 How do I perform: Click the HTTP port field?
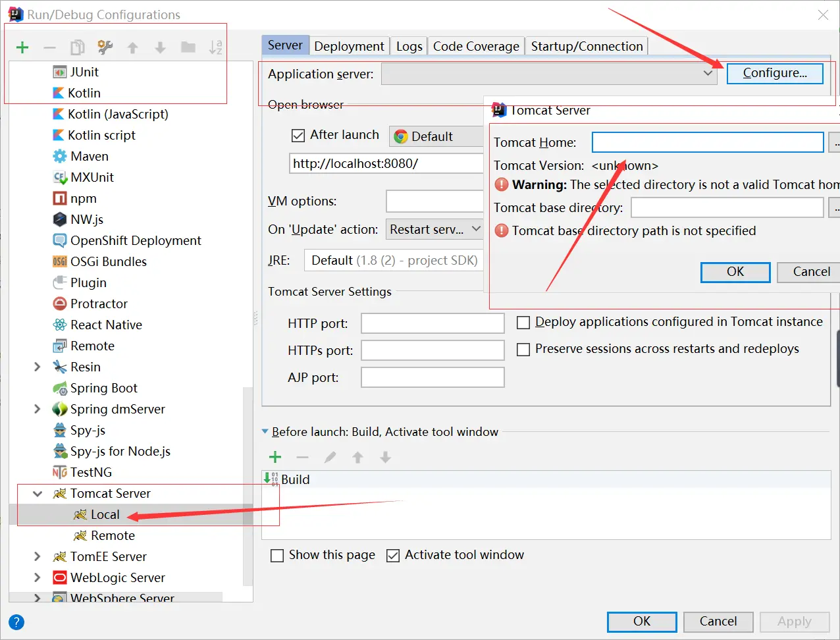point(433,323)
